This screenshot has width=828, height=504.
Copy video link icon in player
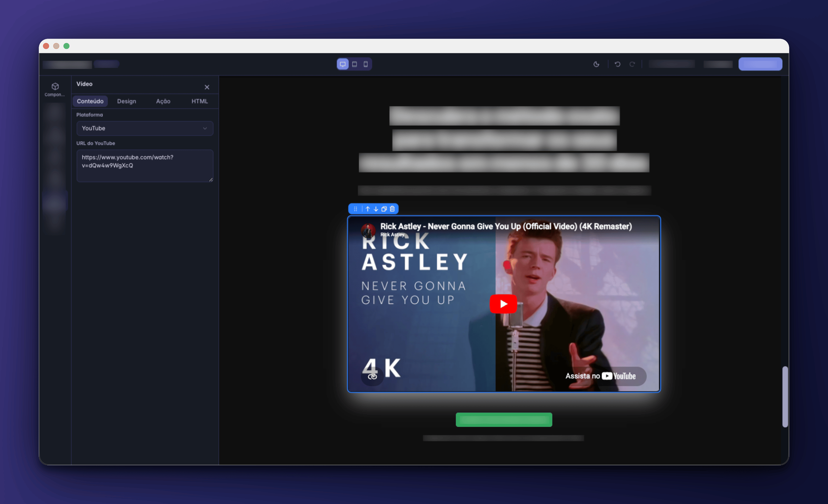click(x=372, y=377)
